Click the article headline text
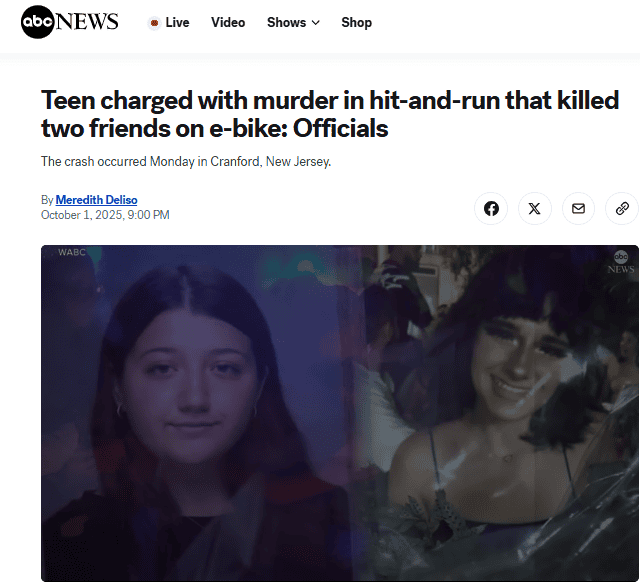The height and width of the screenshot is (582, 640). click(x=330, y=114)
